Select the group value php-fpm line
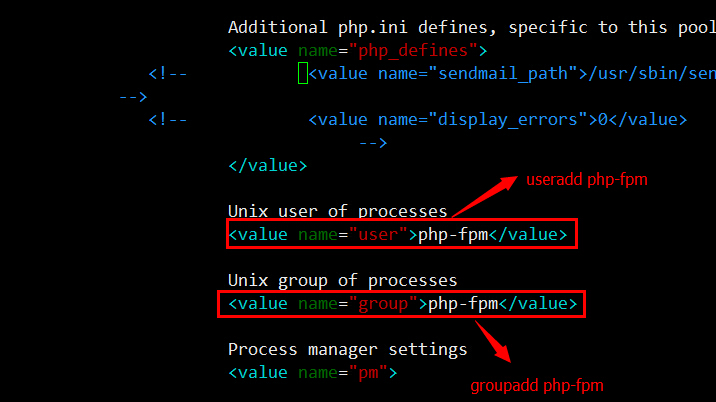The width and height of the screenshot is (716, 402). click(x=402, y=303)
